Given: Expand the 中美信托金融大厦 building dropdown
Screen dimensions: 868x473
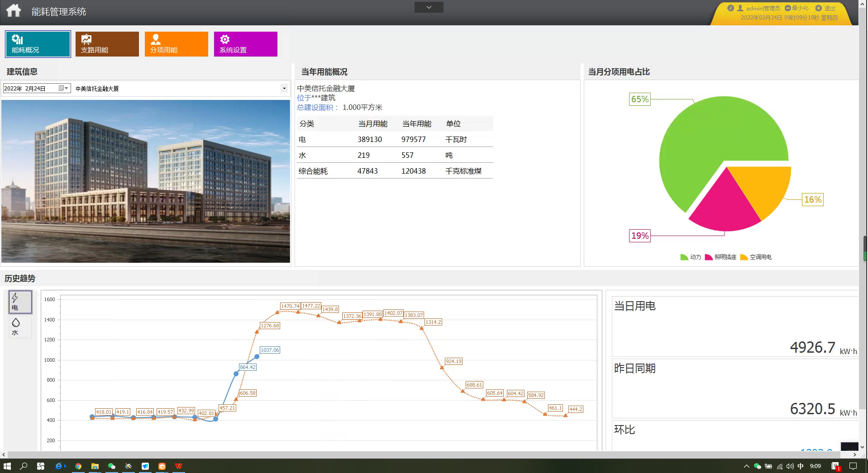Looking at the screenshot, I should click(x=284, y=89).
